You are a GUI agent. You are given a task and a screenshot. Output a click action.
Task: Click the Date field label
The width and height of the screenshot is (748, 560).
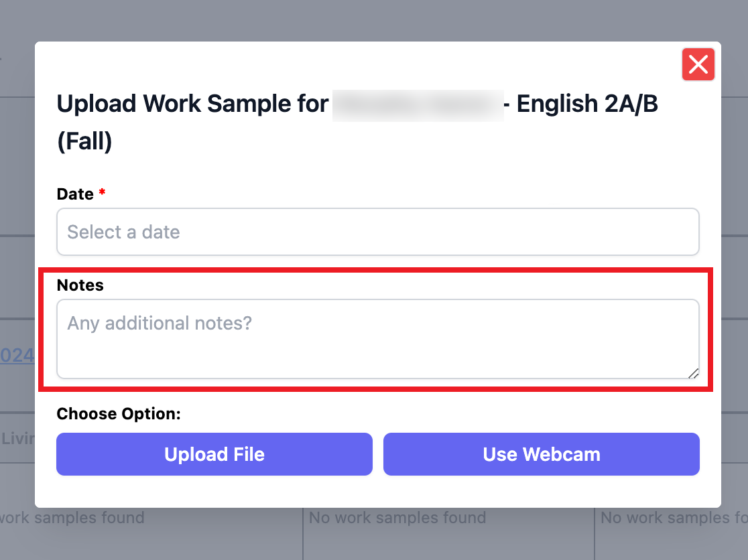pos(75,194)
